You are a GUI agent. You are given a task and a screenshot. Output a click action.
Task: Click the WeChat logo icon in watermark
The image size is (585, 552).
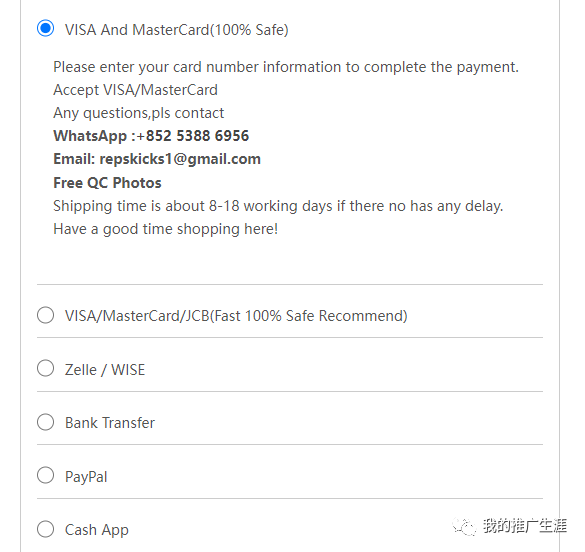coord(464,527)
